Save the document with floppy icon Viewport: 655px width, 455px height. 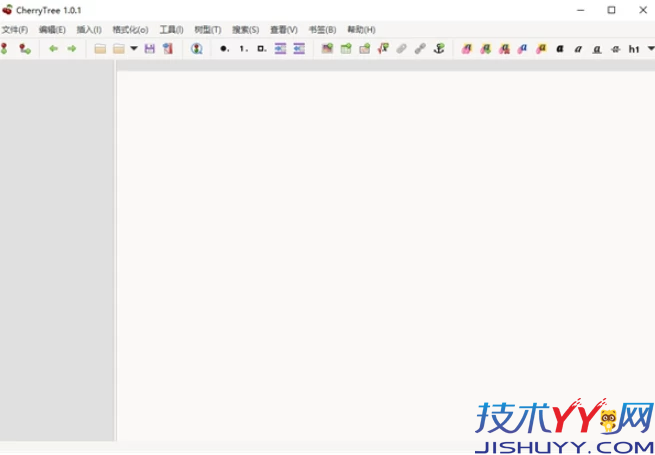150,49
